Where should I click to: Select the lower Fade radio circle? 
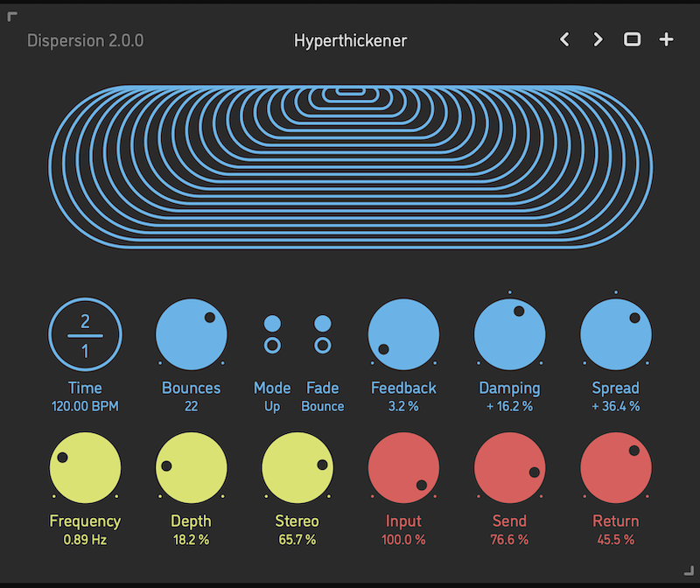[x=323, y=346]
